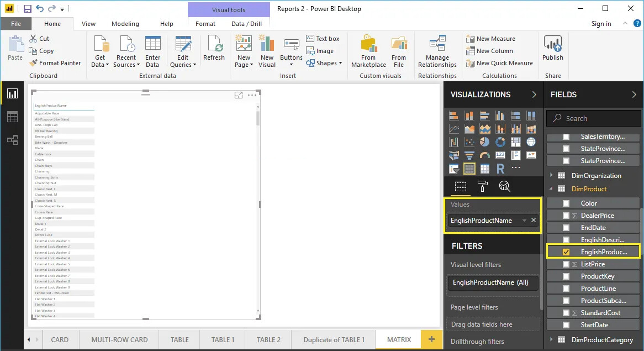
Task: Select the treemap visualization
Action: [516, 142]
